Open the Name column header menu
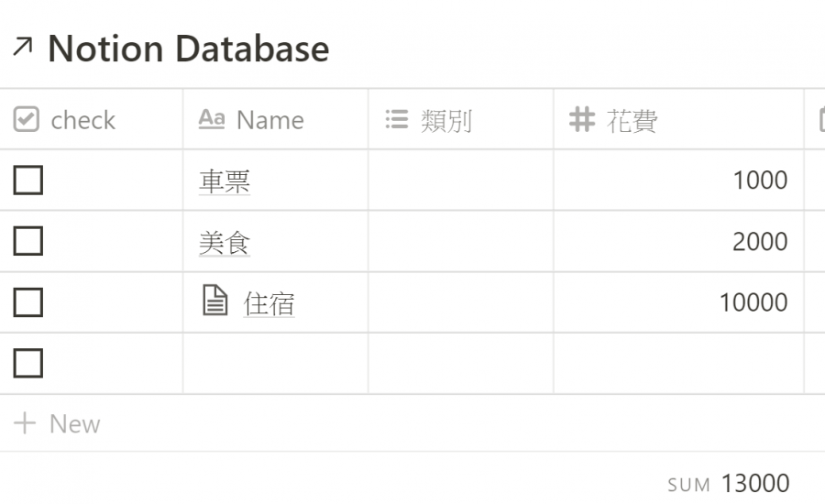The width and height of the screenshot is (825, 504). pos(276,119)
